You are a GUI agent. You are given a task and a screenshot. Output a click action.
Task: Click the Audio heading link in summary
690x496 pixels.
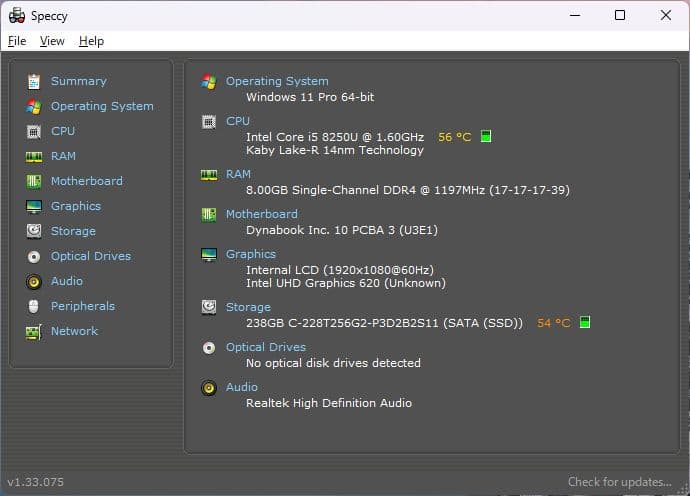click(x=242, y=387)
